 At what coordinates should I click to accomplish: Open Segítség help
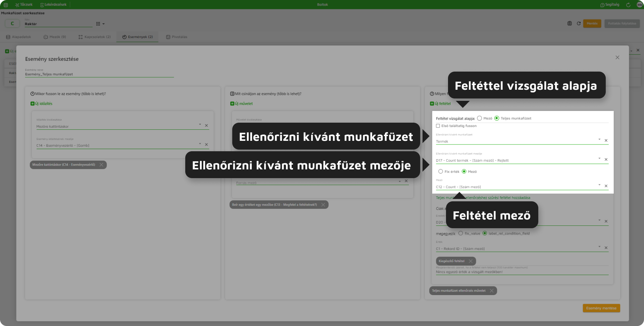610,5
